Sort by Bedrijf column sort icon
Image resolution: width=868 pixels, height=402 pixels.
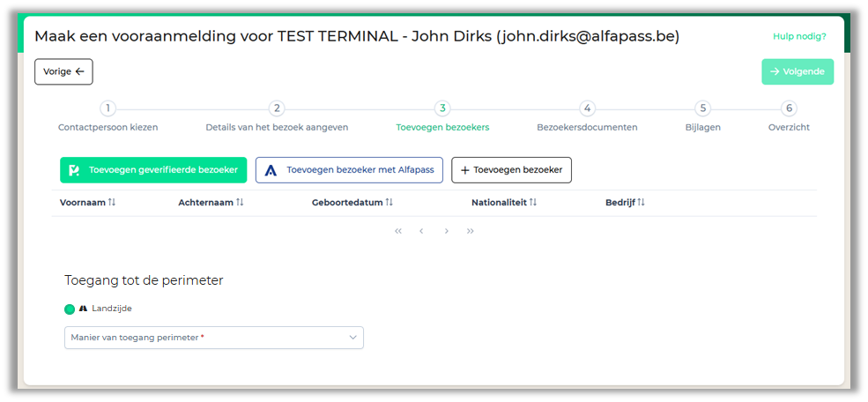coord(641,203)
